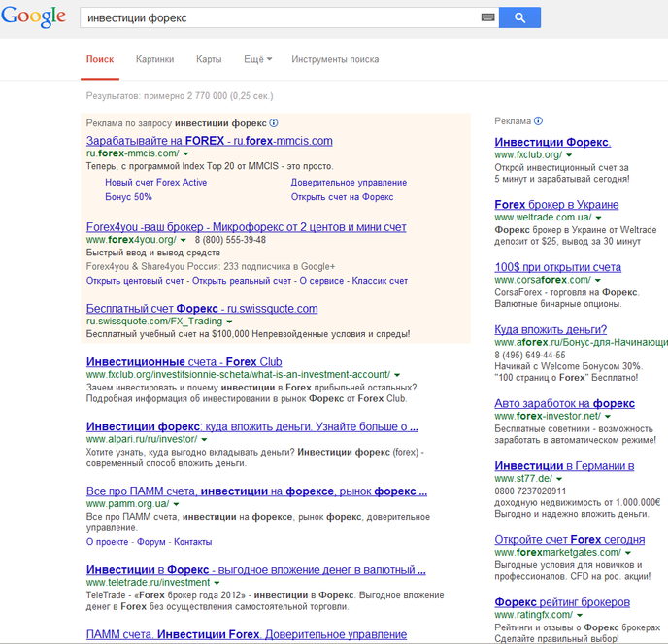
Task: Expand arrow next to ru.forex-mmcis.com/
Action: coord(185,153)
